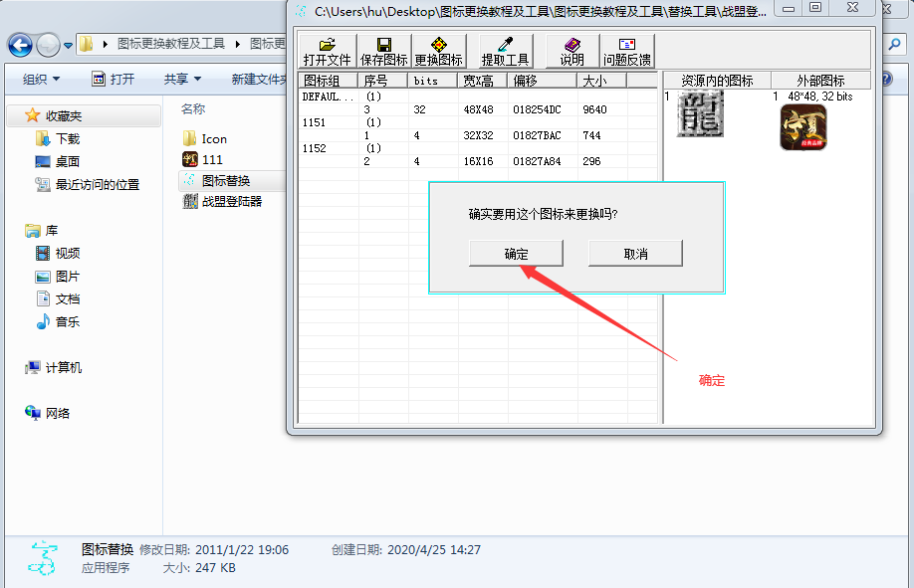
Task: Click the 大小 column header
Action: 601,81
